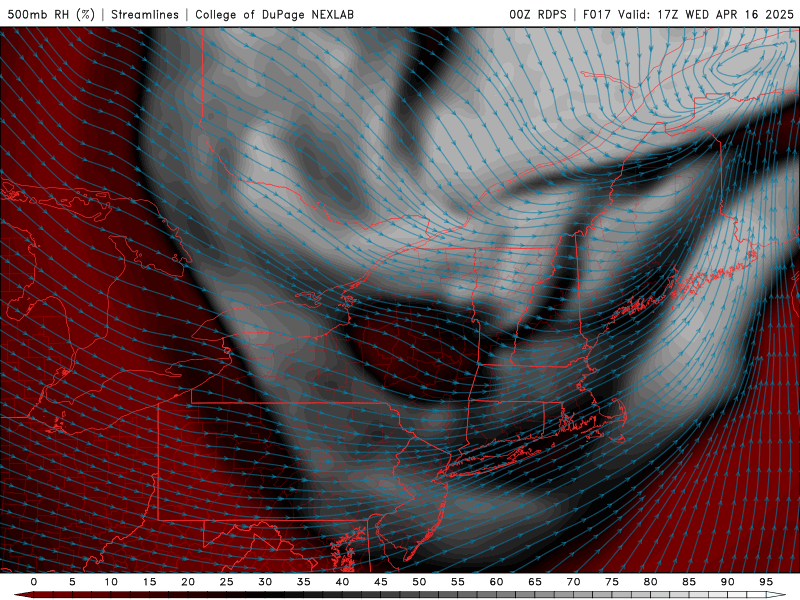
Task: Click the "College of DuPage NEXLAB" text
Action: 274,14
